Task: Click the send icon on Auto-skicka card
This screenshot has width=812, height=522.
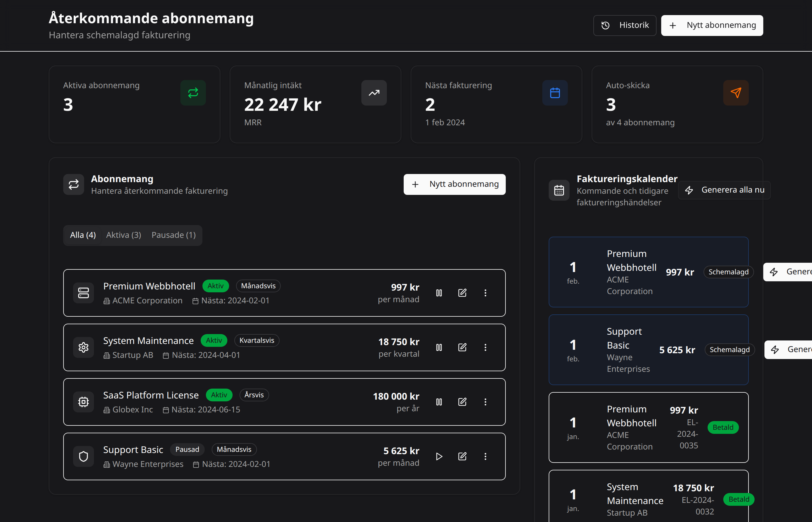Action: [736, 93]
